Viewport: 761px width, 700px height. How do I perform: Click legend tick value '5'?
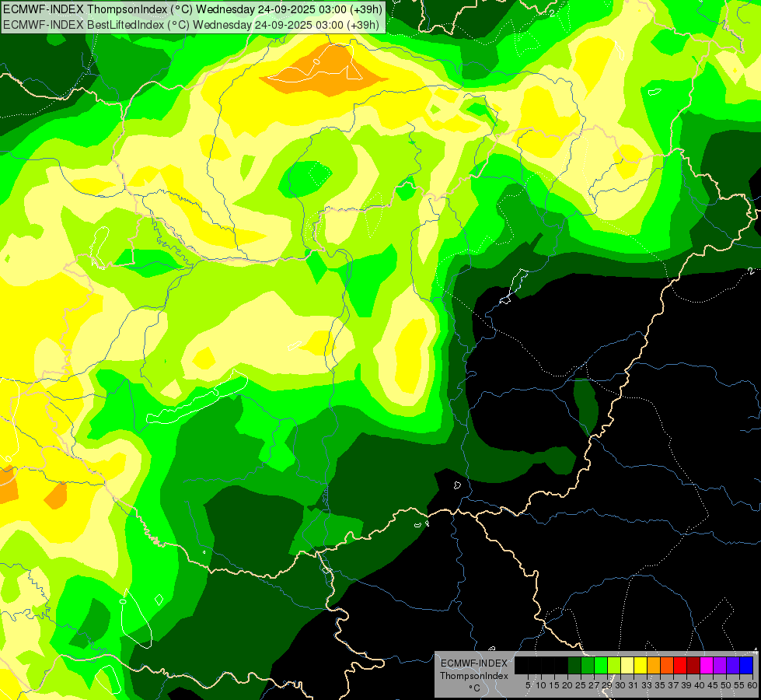pos(528,685)
